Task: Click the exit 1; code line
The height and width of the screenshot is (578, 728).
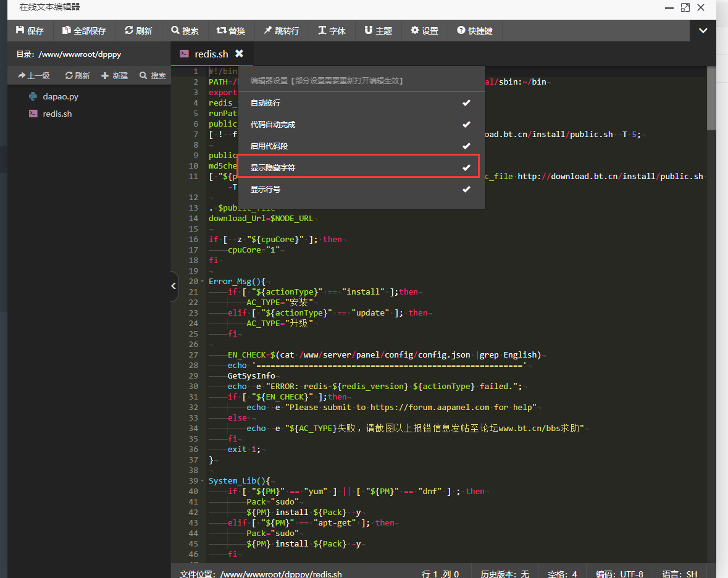Action: (x=244, y=450)
